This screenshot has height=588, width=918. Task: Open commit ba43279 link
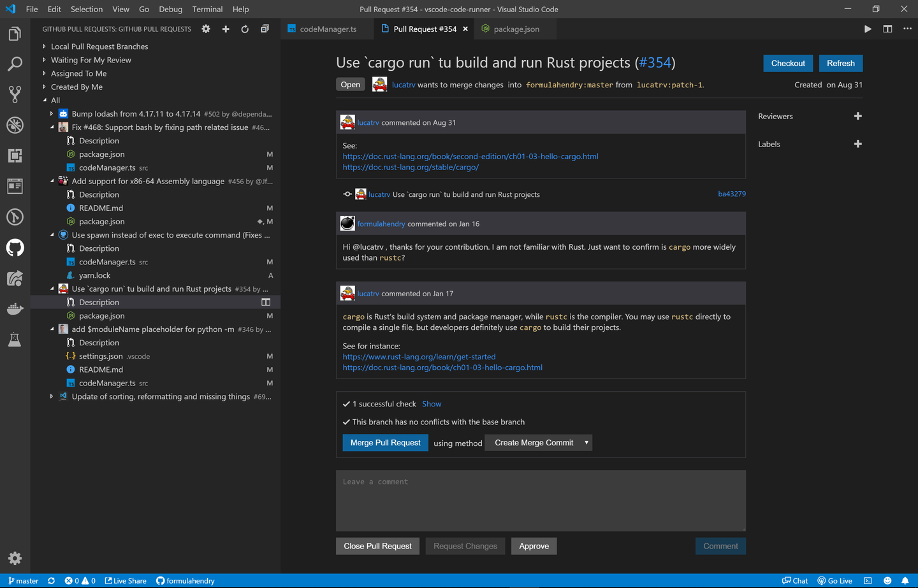731,193
